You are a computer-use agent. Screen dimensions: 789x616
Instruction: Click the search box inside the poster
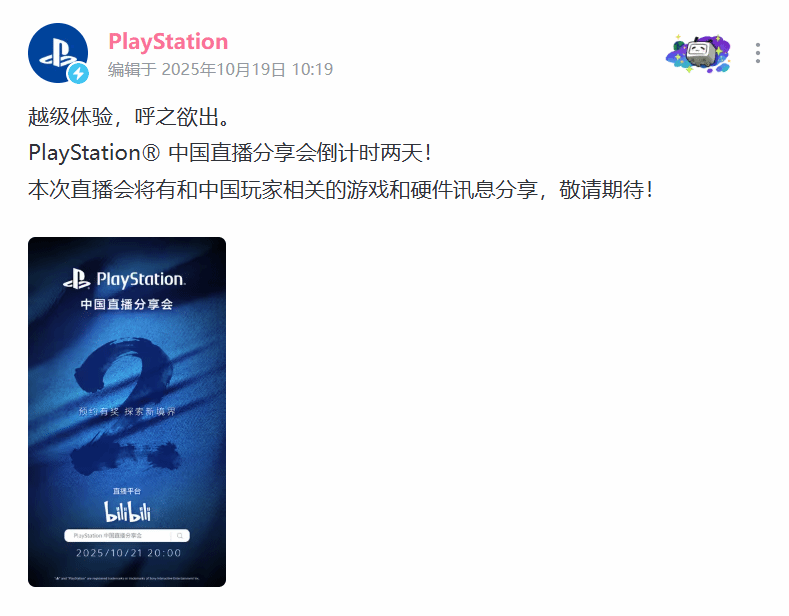(x=127, y=535)
